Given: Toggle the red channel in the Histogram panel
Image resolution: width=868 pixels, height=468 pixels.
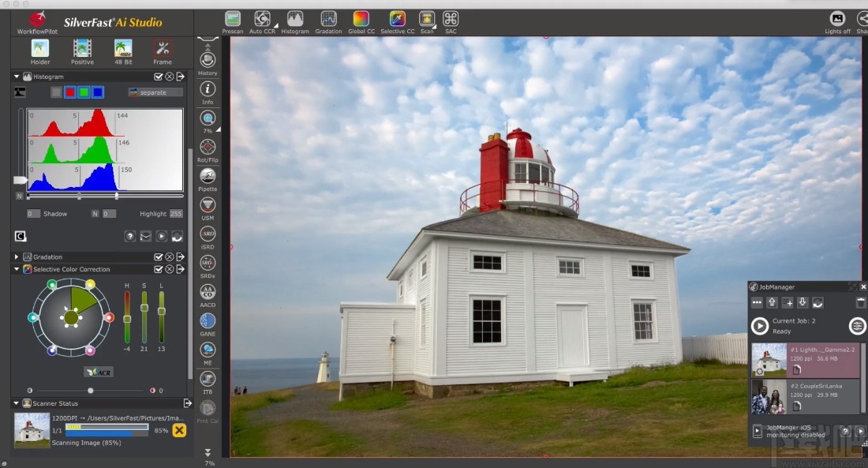Looking at the screenshot, I should (71, 92).
